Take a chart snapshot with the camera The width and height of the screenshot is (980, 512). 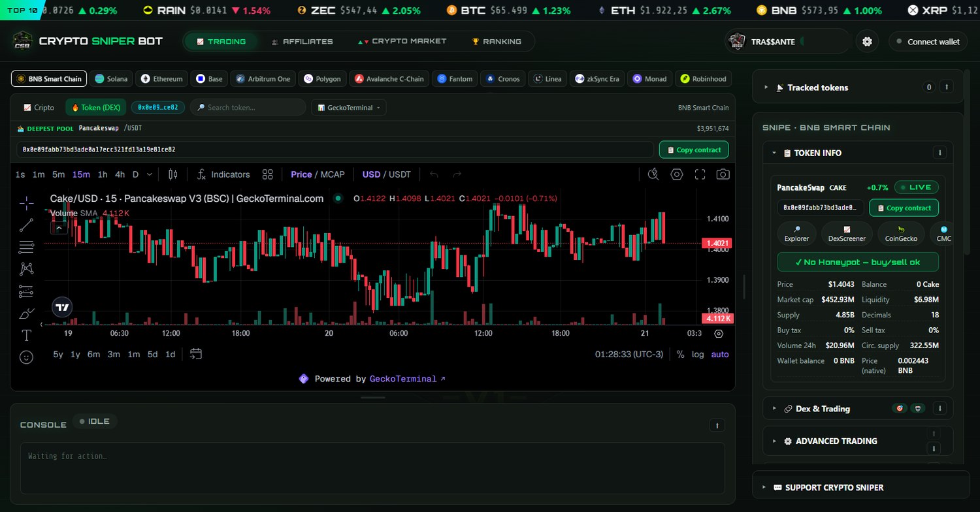pos(723,174)
